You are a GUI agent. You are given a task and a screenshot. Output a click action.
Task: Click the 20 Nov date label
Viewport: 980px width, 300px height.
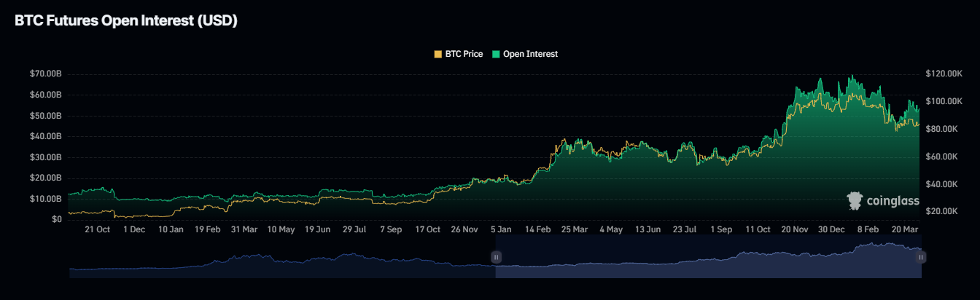click(795, 229)
